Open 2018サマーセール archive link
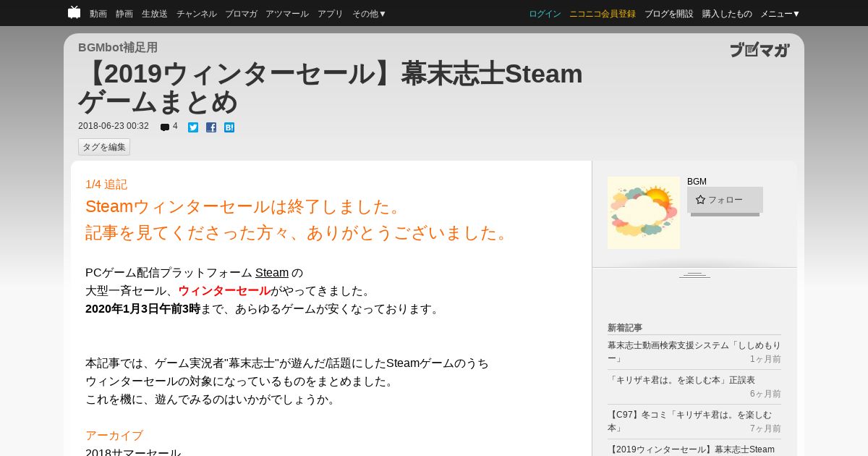Screen dimensions: 868x456 pos(133,453)
